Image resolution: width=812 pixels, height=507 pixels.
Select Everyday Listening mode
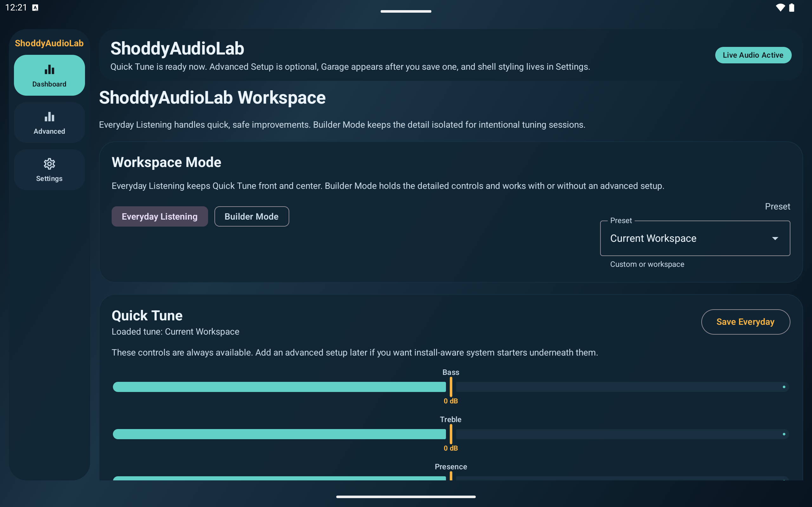pyautogui.click(x=159, y=216)
